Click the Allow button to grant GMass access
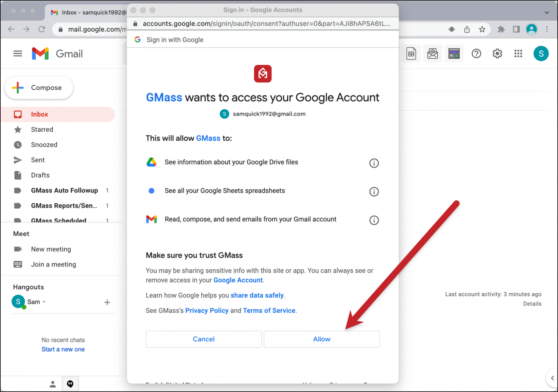The height and width of the screenshot is (392, 558). coord(322,339)
